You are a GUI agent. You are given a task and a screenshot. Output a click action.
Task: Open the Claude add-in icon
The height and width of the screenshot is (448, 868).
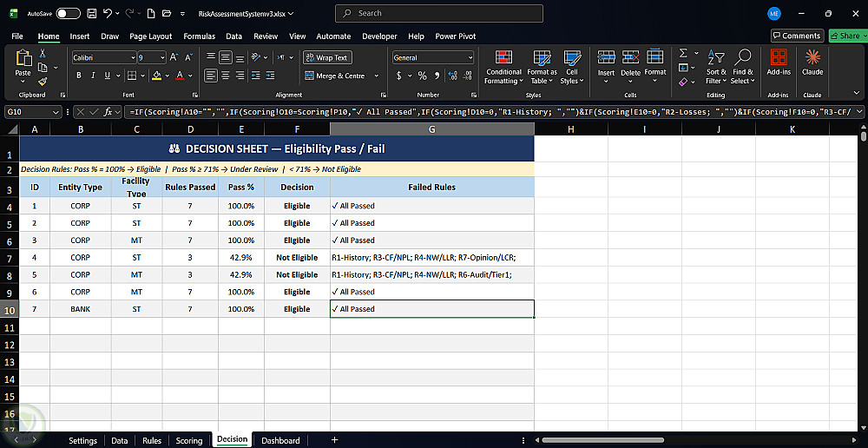pyautogui.click(x=812, y=57)
